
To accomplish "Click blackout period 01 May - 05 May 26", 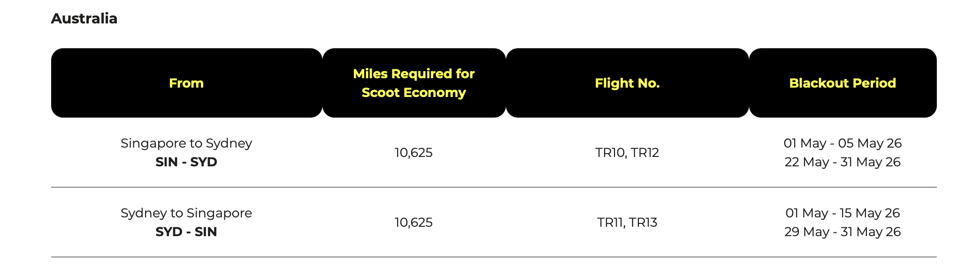I will click(x=842, y=143).
